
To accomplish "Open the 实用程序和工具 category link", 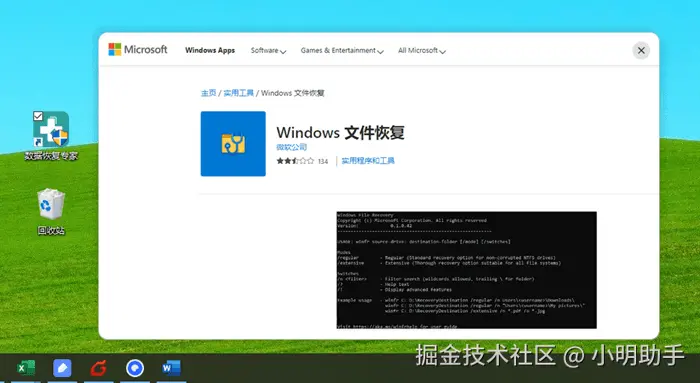I will [368, 161].
